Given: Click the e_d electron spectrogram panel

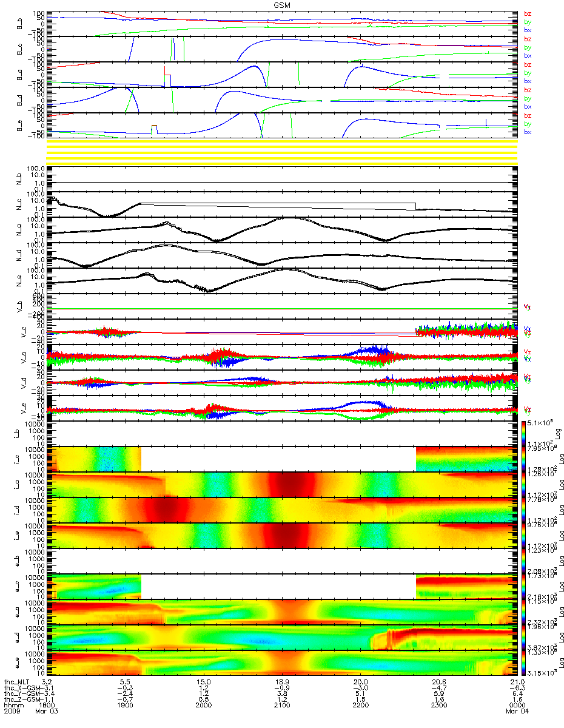Looking at the screenshot, I should [282, 638].
